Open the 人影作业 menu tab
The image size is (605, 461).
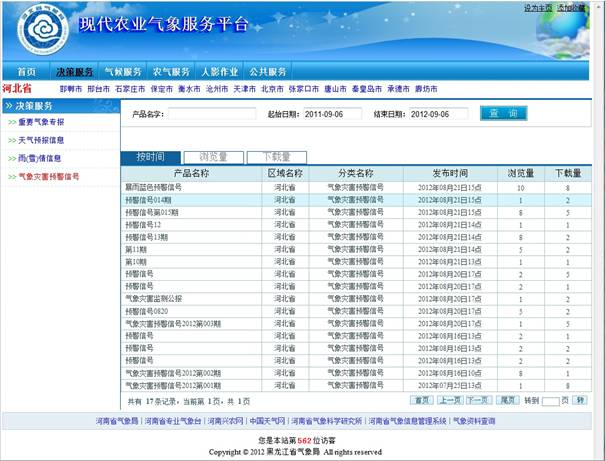[219, 72]
